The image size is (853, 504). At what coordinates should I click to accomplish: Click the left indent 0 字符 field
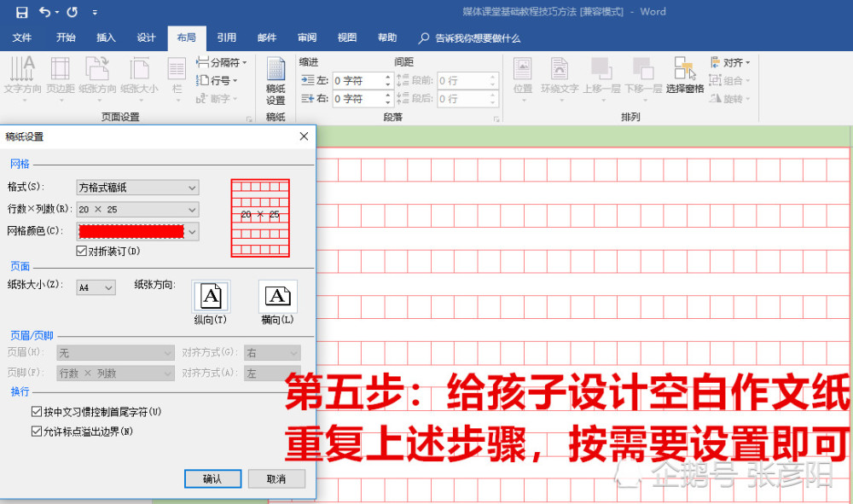click(358, 80)
